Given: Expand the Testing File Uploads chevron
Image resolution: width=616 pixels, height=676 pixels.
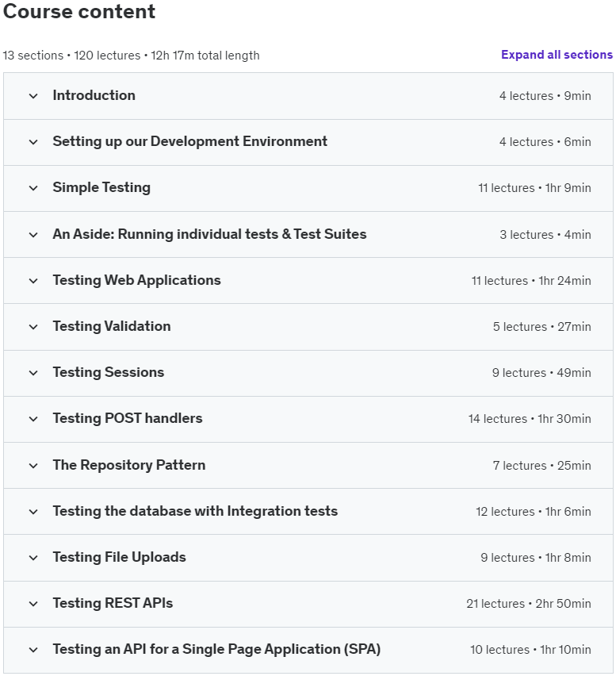Looking at the screenshot, I should 33,558.
